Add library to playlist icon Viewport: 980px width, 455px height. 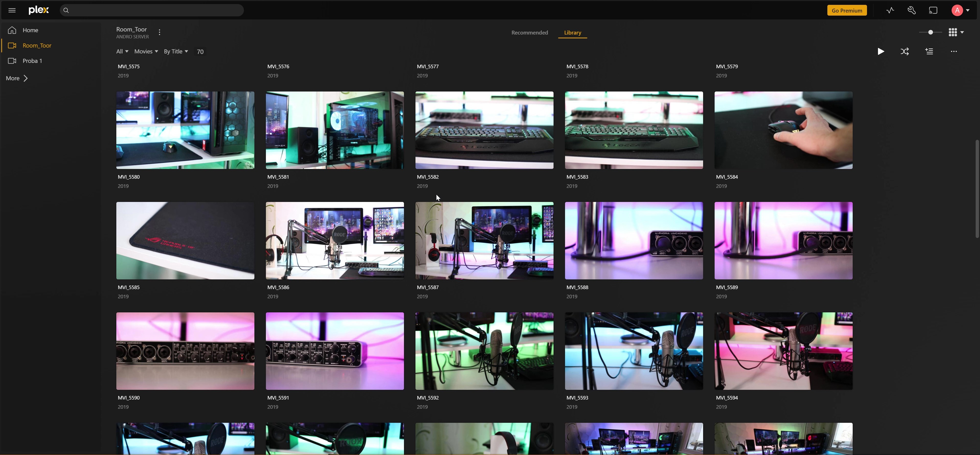pos(929,51)
